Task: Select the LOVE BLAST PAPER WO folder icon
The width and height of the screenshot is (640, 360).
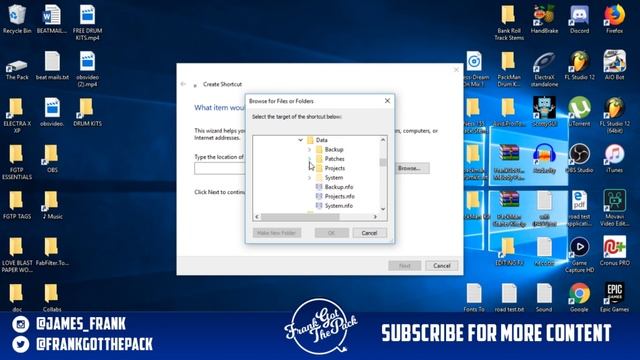Action: (17, 255)
